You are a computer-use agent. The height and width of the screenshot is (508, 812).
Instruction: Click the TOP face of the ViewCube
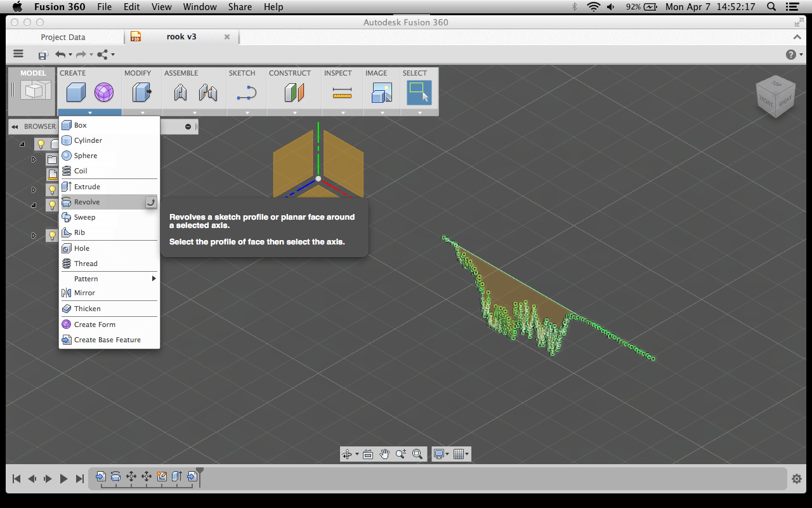776,84
